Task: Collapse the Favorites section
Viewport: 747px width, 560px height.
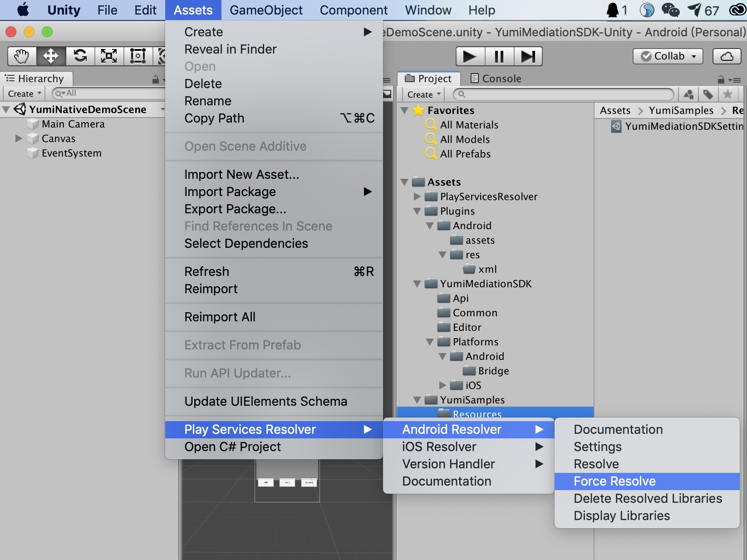Action: coord(405,110)
